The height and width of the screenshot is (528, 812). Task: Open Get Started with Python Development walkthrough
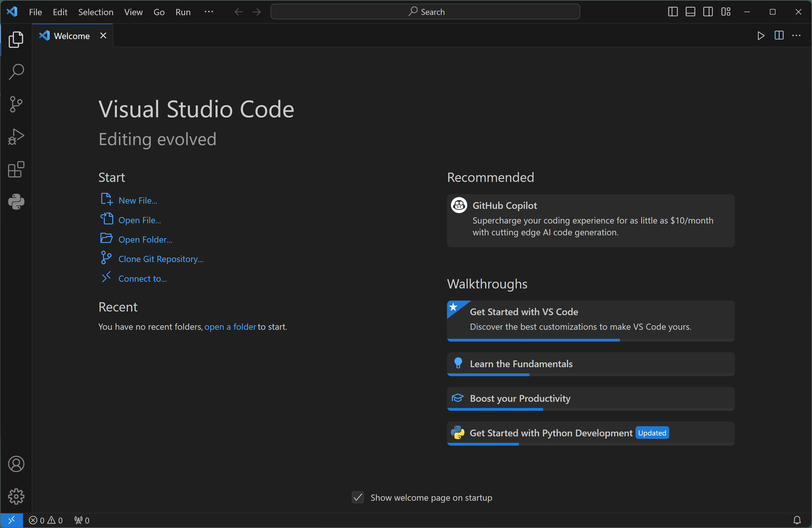[591, 434]
